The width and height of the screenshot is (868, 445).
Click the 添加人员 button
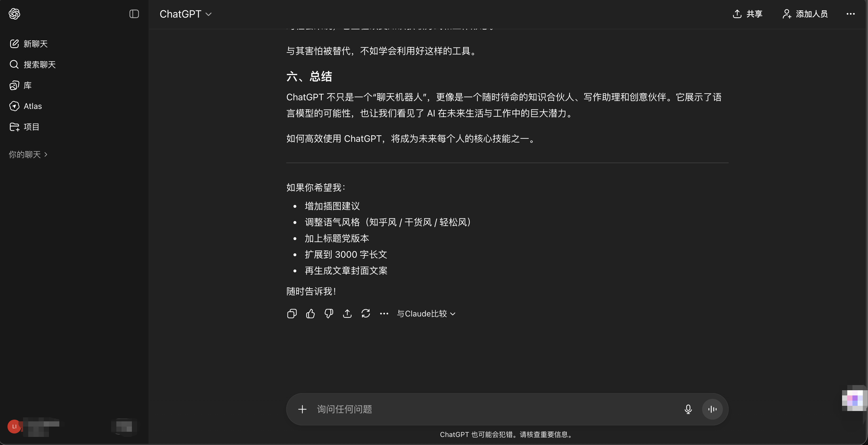[x=805, y=14]
